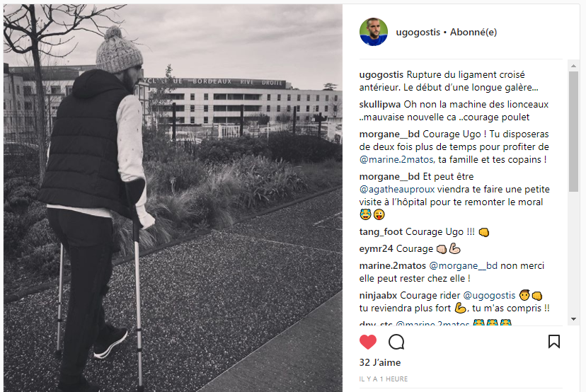Open the eymr24 commenter profile

376,249
